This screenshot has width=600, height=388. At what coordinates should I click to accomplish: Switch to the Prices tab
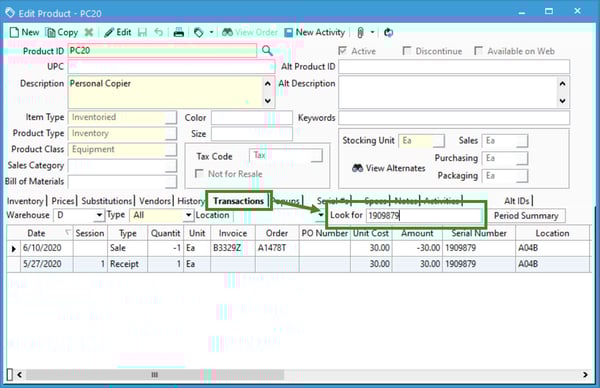click(62, 201)
